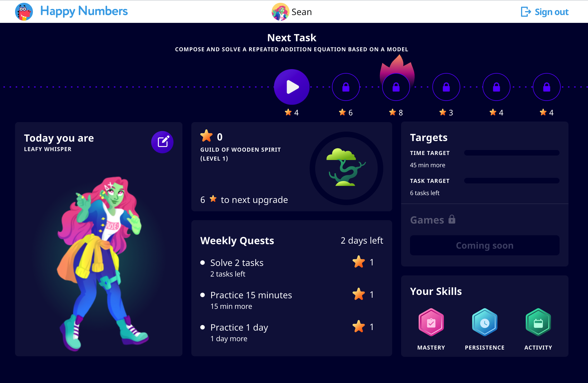Select the locked task worth 6 stars
Viewport: 588px width, 383px height.
point(346,87)
